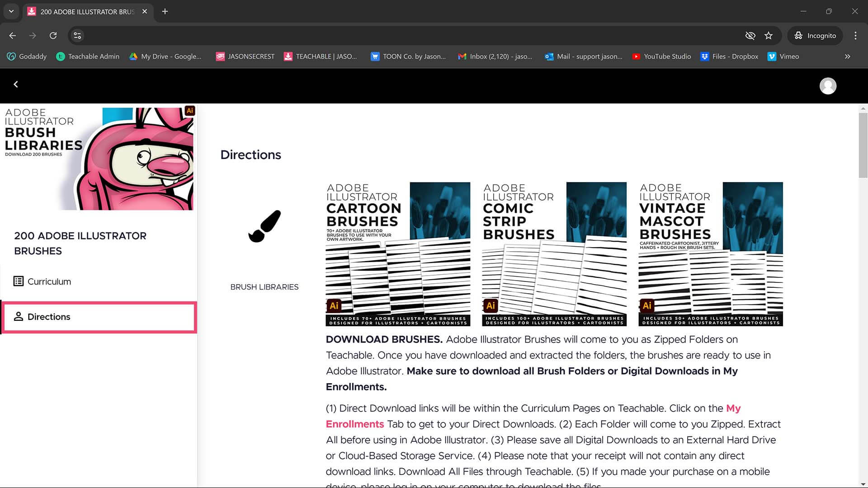This screenshot has width=868, height=488.
Task: Open the TEACHABLE | JASO... bookmark
Action: coord(321,56)
